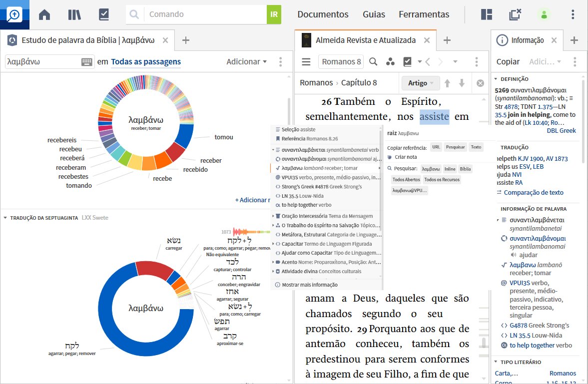
Task: Select the blue 'tomou' chart segment
Action: coord(184,135)
